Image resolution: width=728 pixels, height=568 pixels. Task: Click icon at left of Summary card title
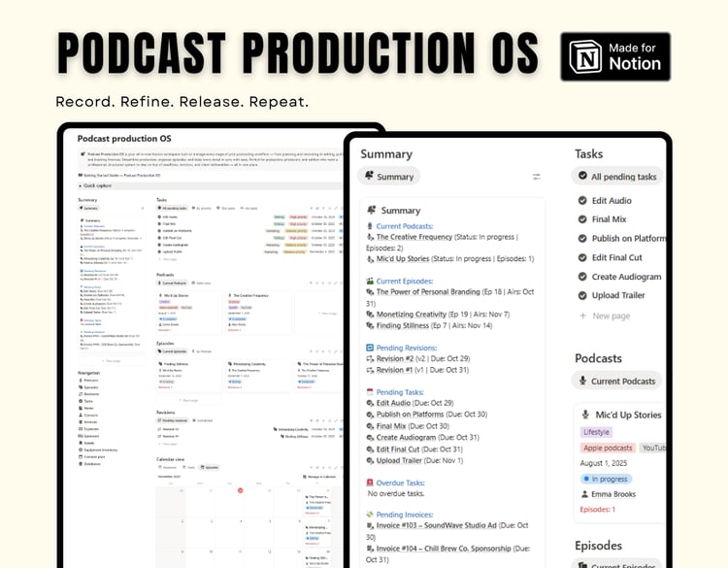[372, 210]
